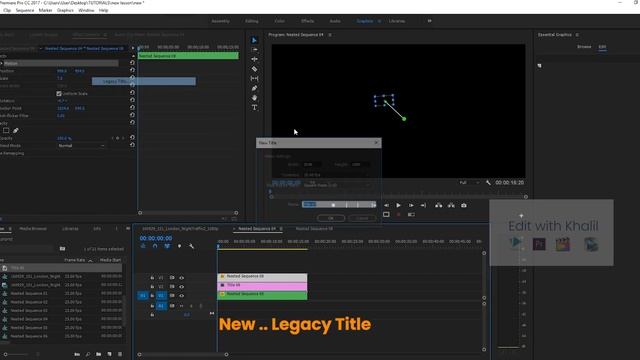Screen dimensions: 640x360
Task: Close the New Title dialog
Action: tap(376, 143)
